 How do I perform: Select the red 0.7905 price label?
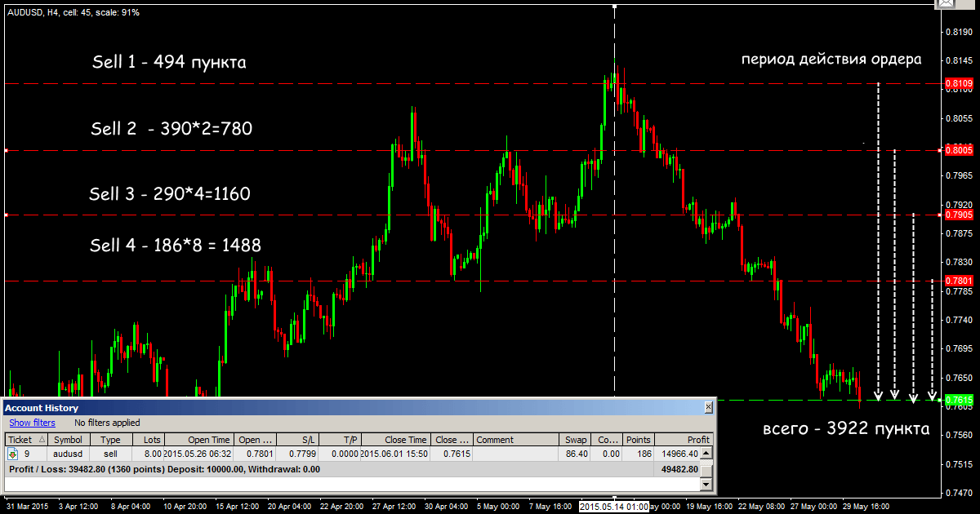coord(957,215)
